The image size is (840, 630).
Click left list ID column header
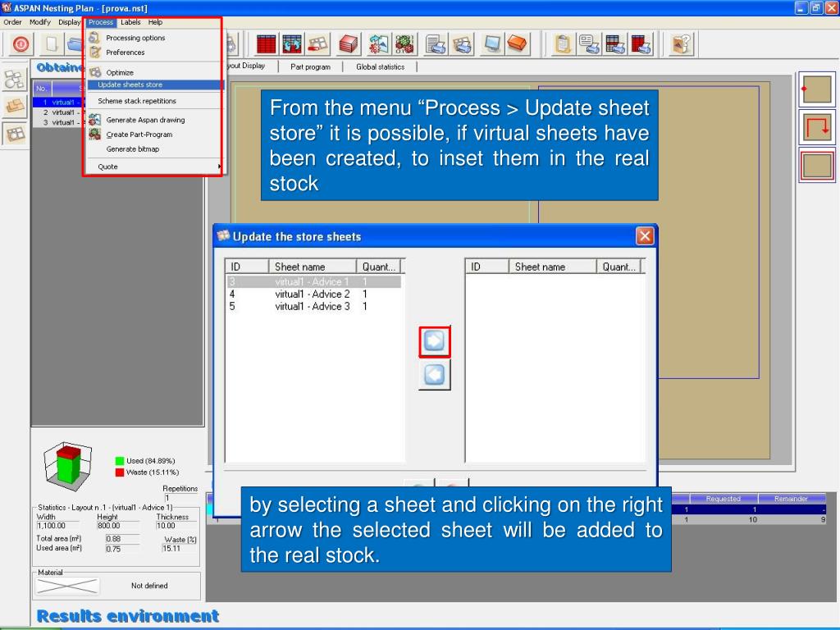247,267
